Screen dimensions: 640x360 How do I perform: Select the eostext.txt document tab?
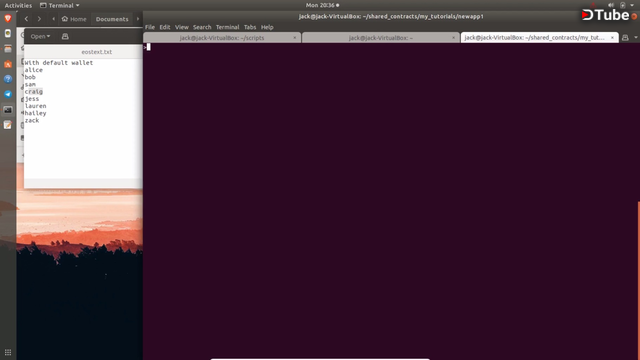pyautogui.click(x=96, y=52)
